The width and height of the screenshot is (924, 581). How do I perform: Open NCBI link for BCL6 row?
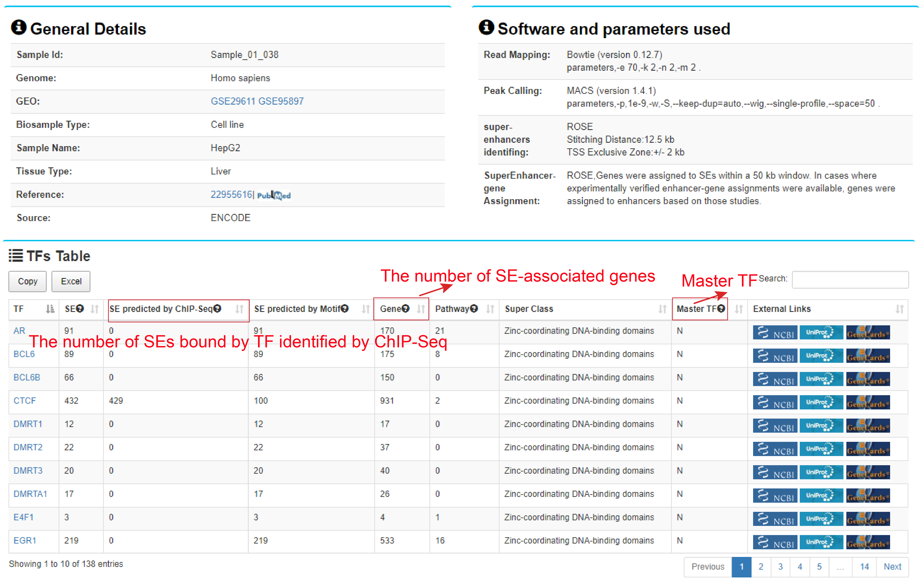tap(775, 356)
